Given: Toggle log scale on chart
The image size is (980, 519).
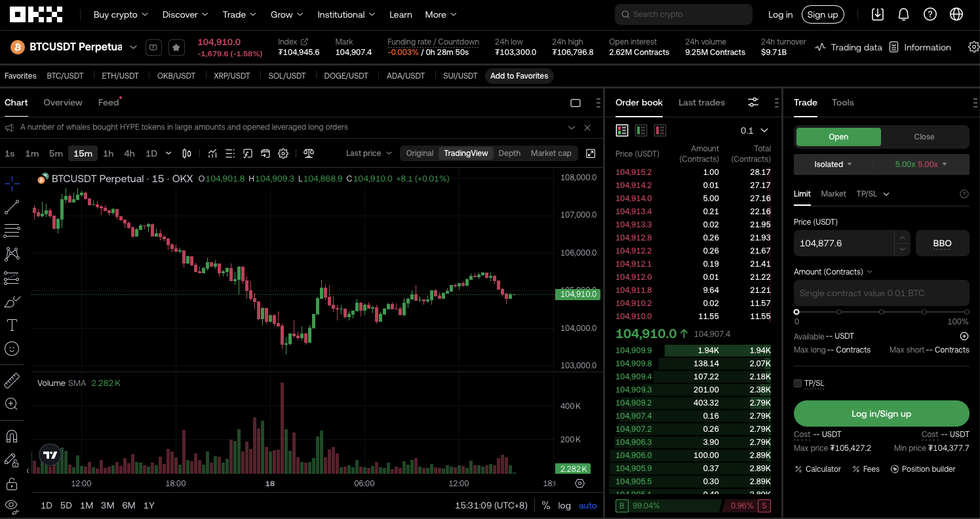Looking at the screenshot, I should pos(564,505).
